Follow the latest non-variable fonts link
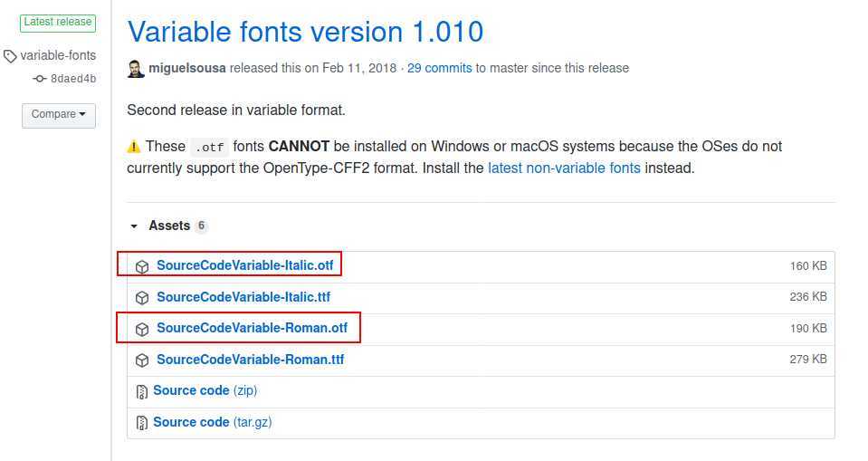This screenshot has width=868, height=461. click(x=564, y=168)
